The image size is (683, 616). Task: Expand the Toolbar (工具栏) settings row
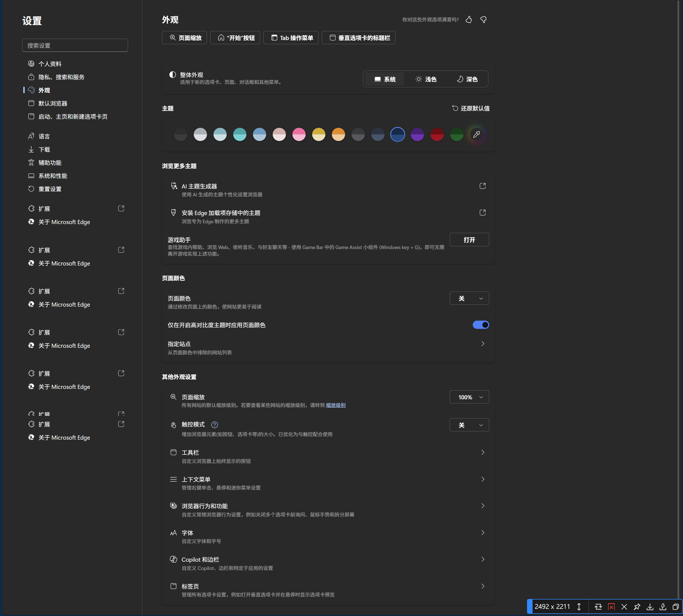click(x=482, y=453)
